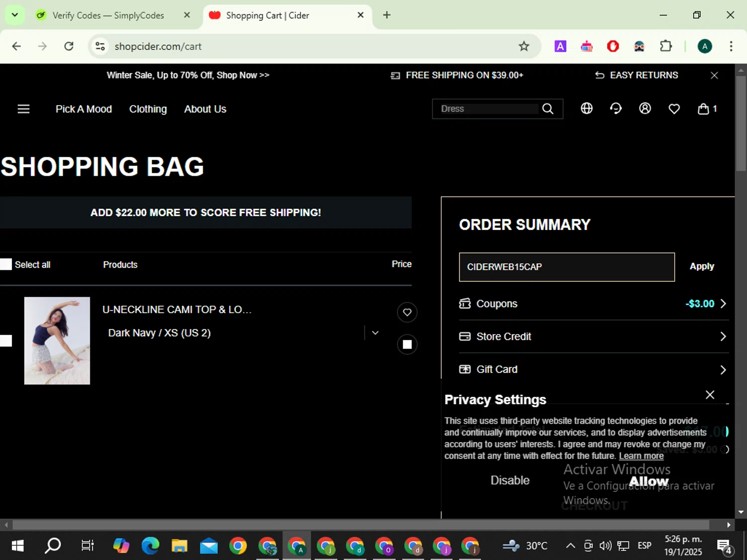The image size is (747, 560).
Task: Close the Verify Codes tab
Action: click(187, 15)
